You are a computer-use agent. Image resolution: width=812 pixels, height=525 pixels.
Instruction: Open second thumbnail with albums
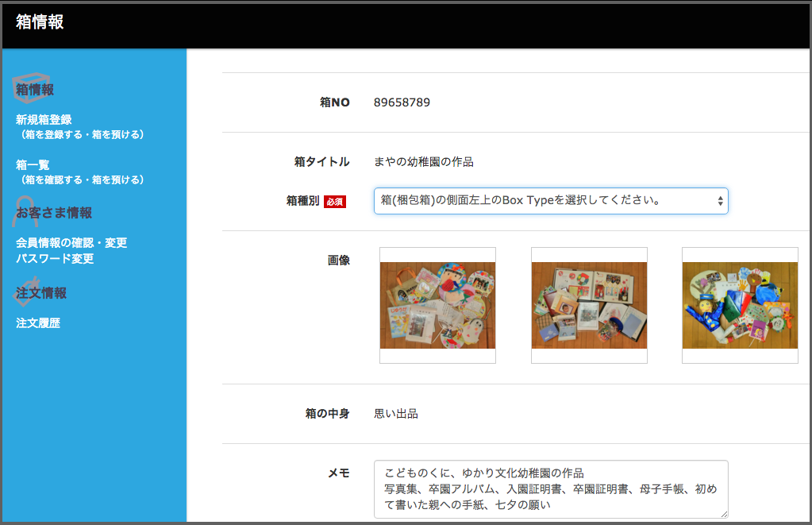(x=589, y=305)
